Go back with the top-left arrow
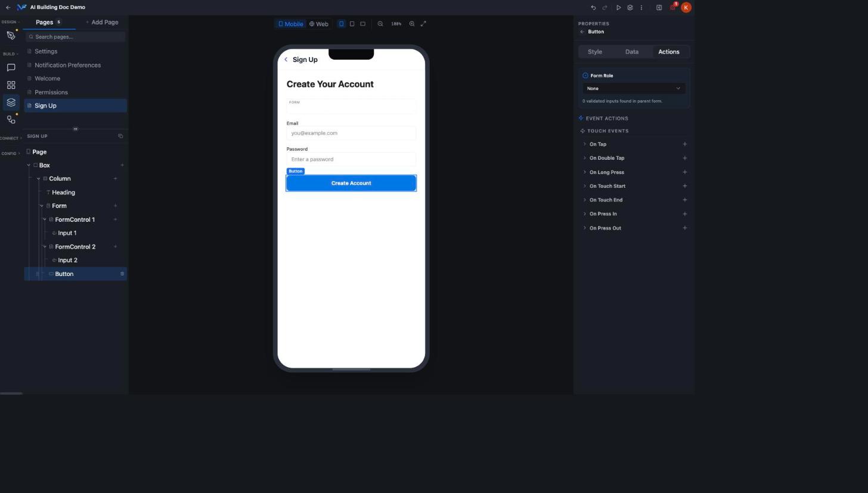 [8, 7]
